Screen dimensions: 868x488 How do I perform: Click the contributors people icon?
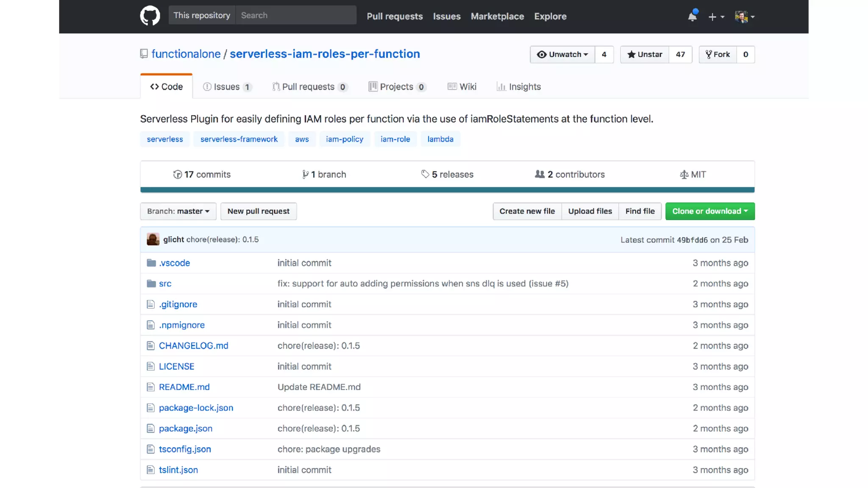[x=540, y=174]
